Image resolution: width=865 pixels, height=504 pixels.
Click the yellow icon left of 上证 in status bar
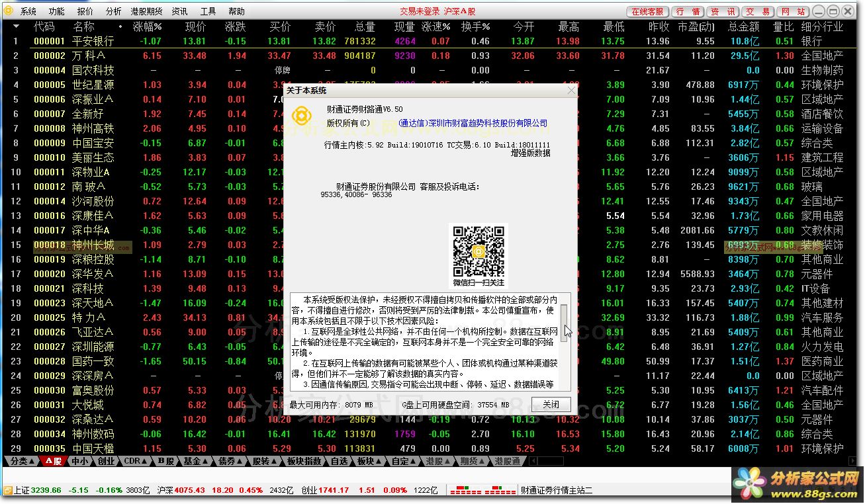pyautogui.click(x=7, y=490)
